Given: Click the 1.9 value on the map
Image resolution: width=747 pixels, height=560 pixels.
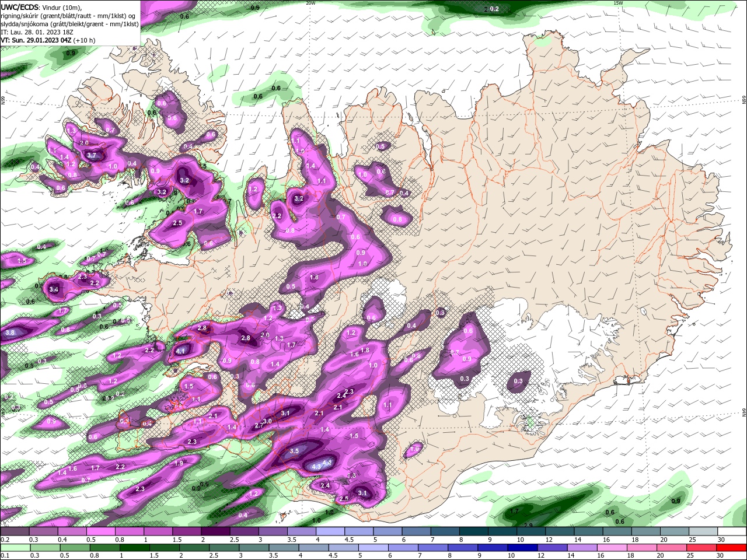Looking at the screenshot, I should [179, 463].
